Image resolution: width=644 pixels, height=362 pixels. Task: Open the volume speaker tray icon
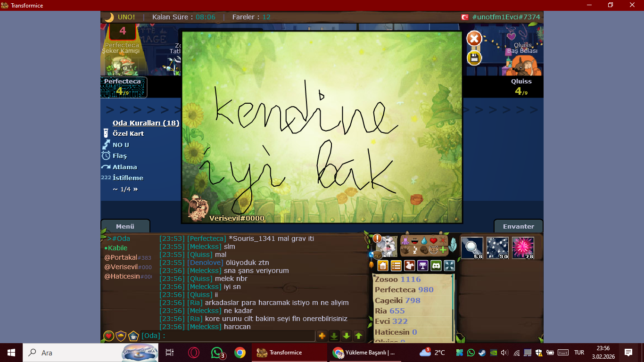point(505,353)
